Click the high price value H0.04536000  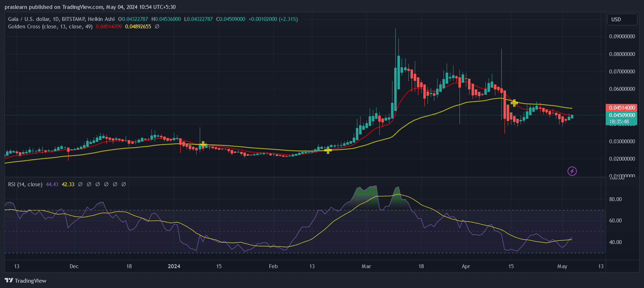click(166, 19)
